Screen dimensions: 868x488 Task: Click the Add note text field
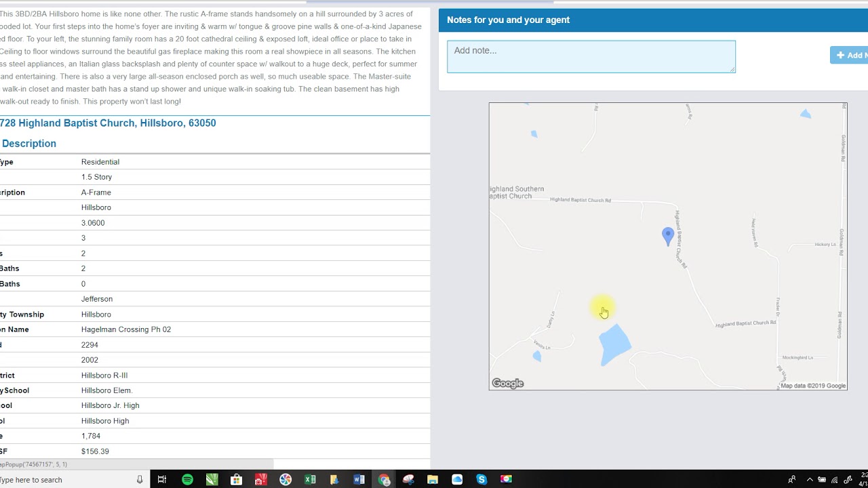pos(591,56)
